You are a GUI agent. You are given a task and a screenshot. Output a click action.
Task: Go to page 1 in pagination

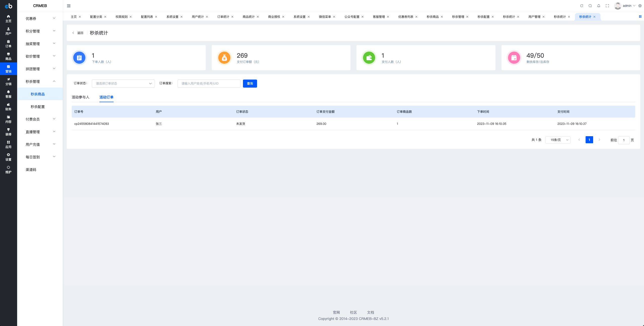coord(589,140)
